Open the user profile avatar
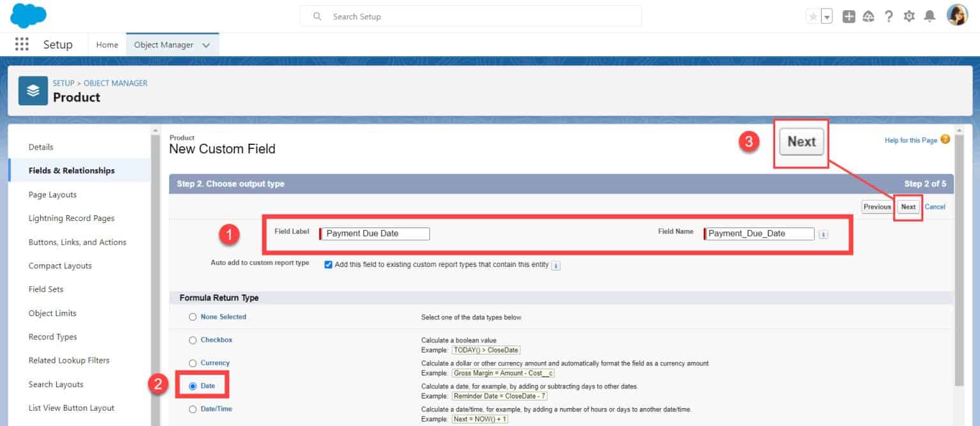Image resolution: width=980 pixels, height=426 pixels. (x=957, y=16)
